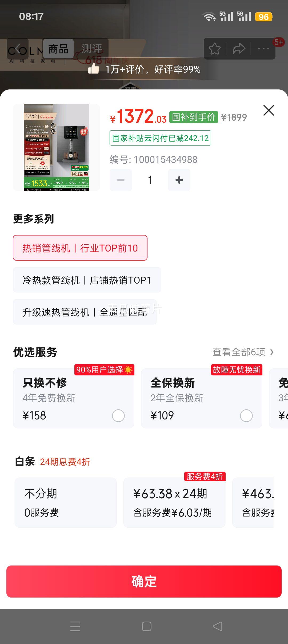Switch to 商品 tab

[58, 49]
